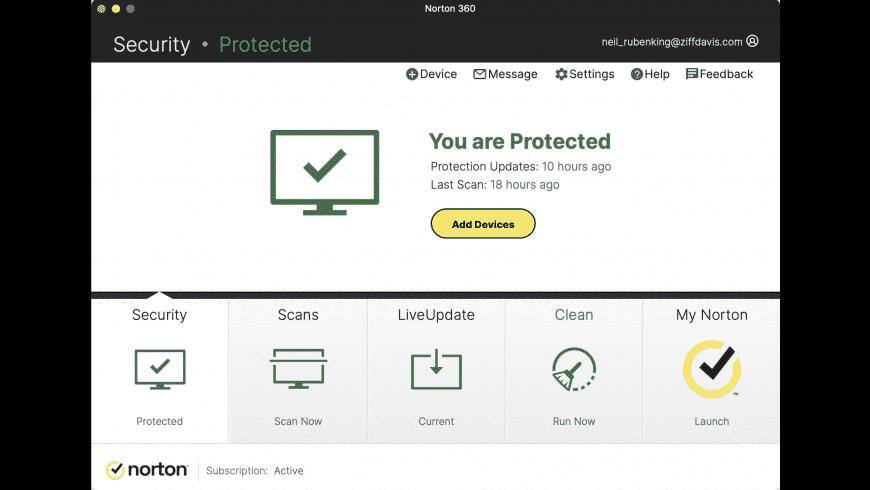This screenshot has width=870, height=490.
Task: Click the account profile icon
Action: click(752, 41)
